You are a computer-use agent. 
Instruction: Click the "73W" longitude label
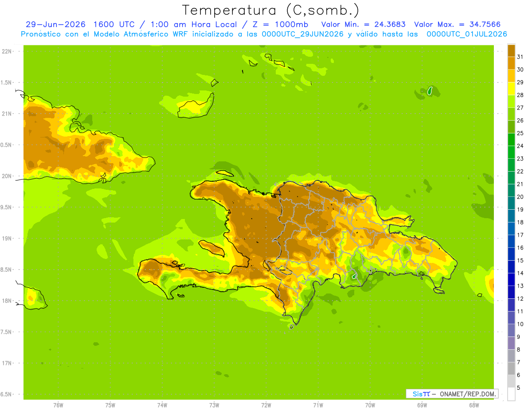coord(214,405)
